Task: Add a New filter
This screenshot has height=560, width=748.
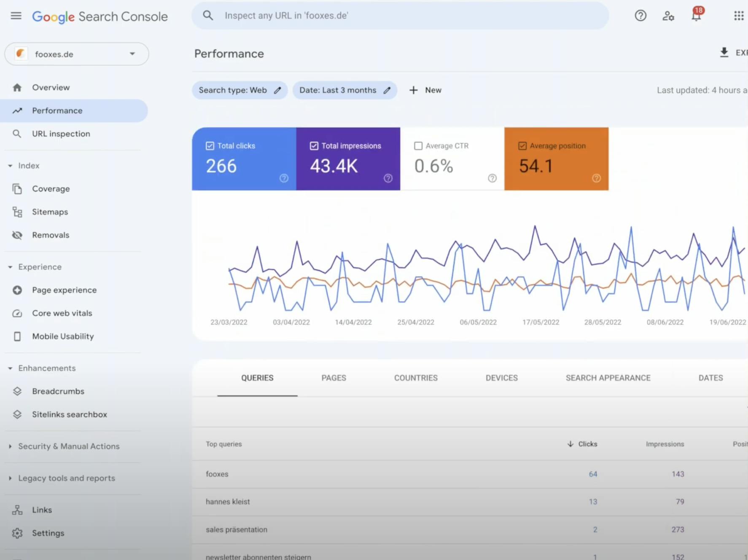Action: point(425,90)
